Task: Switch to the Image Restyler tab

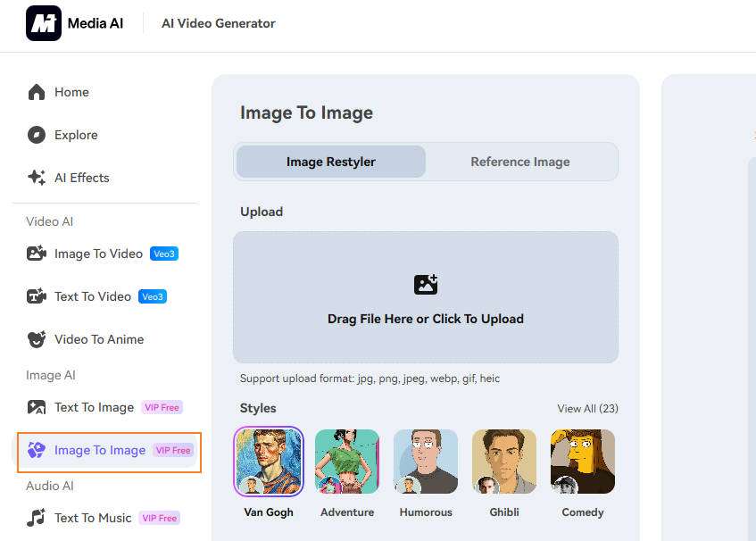Action: [331, 162]
